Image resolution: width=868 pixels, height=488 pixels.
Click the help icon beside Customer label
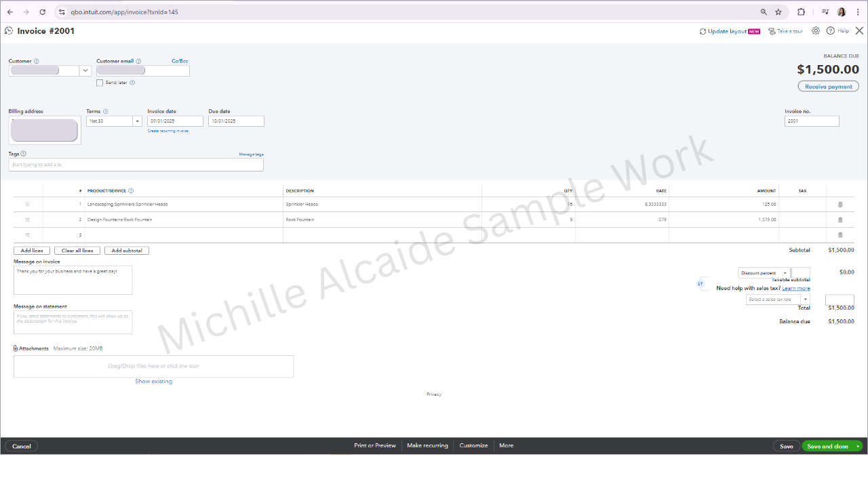[x=37, y=61]
